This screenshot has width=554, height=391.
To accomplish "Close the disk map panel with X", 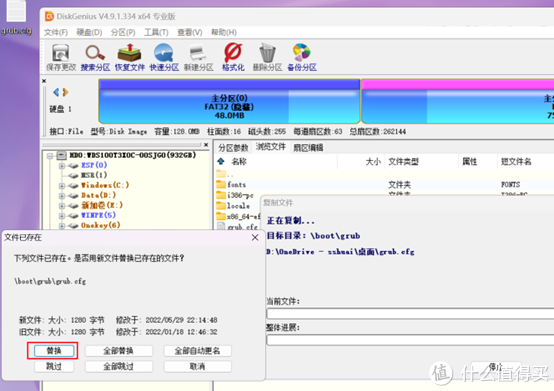I will (x=44, y=81).
